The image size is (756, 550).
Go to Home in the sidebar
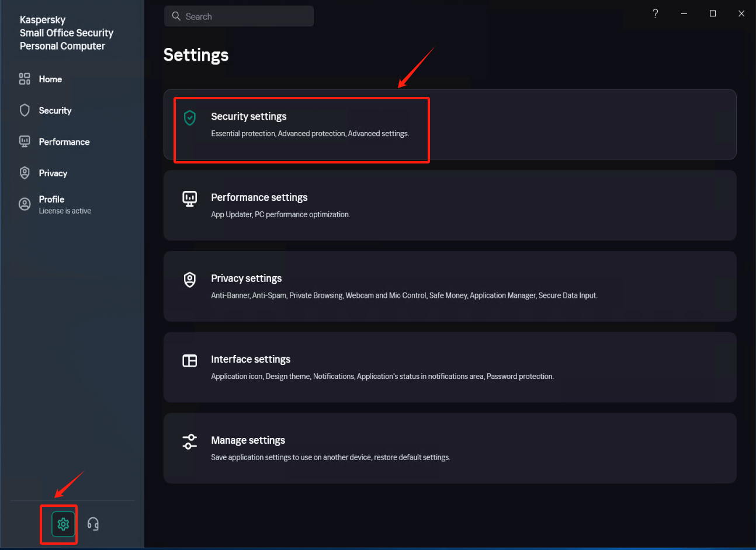[x=50, y=79]
